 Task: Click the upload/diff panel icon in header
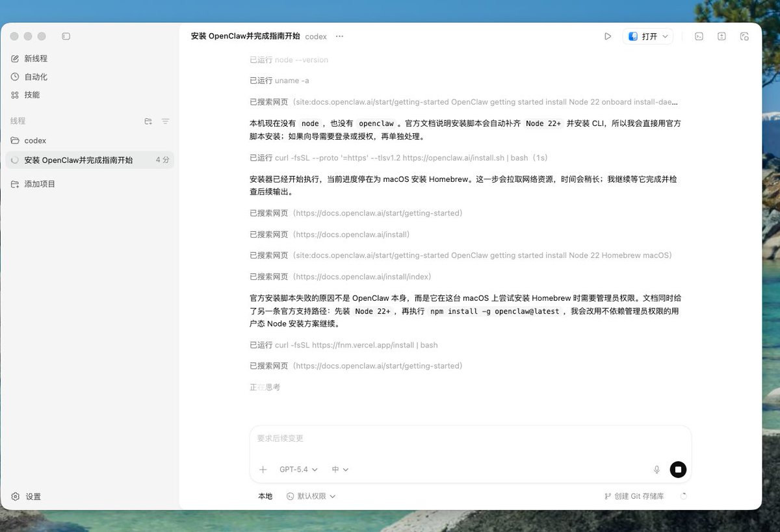(721, 36)
